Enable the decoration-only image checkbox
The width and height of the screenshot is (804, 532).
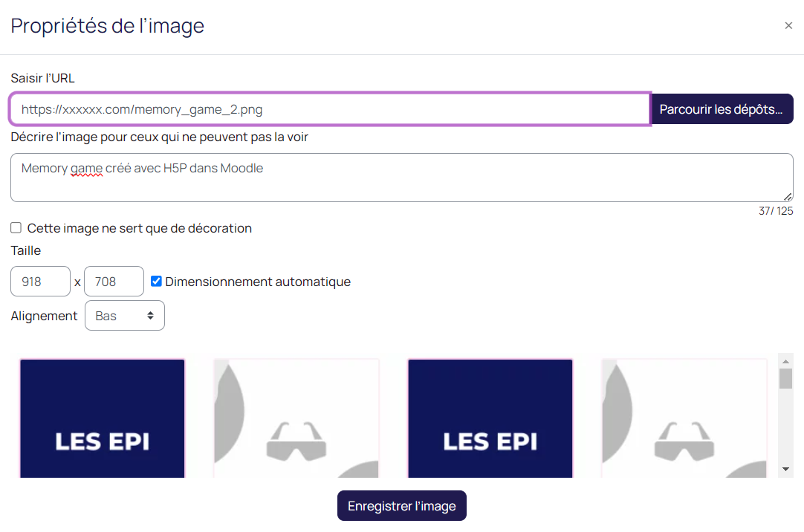(x=16, y=228)
